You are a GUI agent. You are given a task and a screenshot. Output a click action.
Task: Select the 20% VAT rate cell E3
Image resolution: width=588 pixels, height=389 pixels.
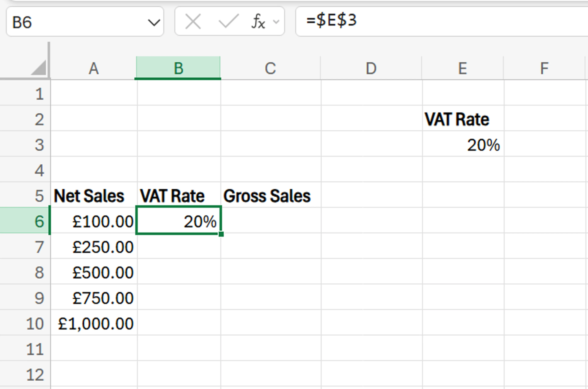coord(463,145)
